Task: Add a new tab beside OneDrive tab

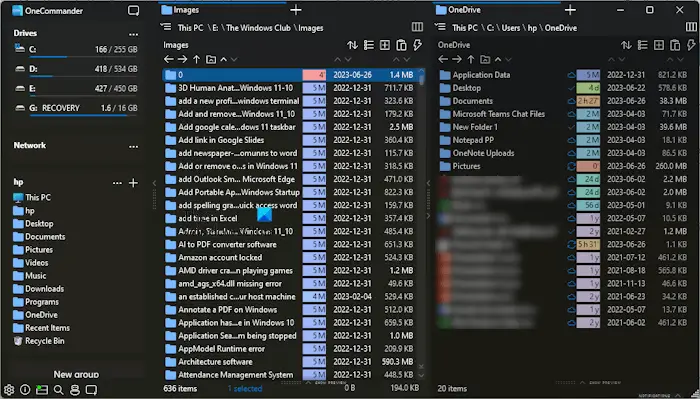Action: (570, 10)
